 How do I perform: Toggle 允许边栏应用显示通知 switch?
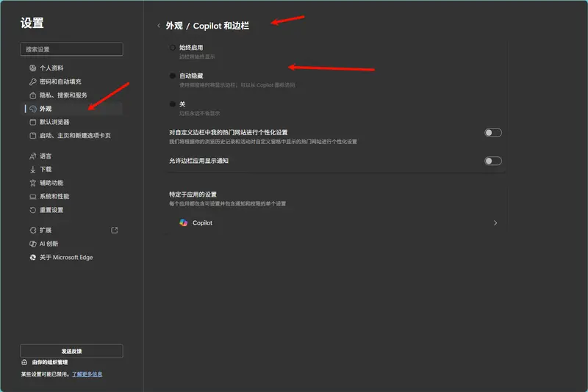pyautogui.click(x=492, y=161)
